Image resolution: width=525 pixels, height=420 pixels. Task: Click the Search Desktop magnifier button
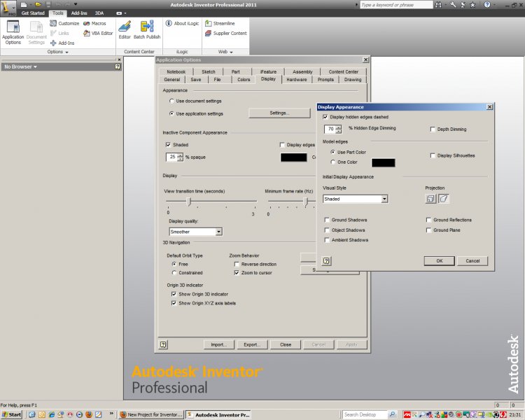point(393,414)
